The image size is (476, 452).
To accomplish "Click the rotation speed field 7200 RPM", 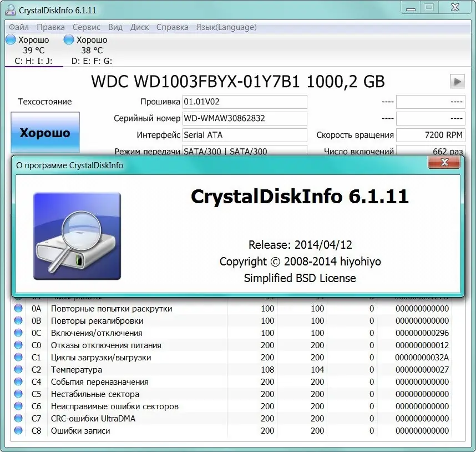I will coord(431,135).
